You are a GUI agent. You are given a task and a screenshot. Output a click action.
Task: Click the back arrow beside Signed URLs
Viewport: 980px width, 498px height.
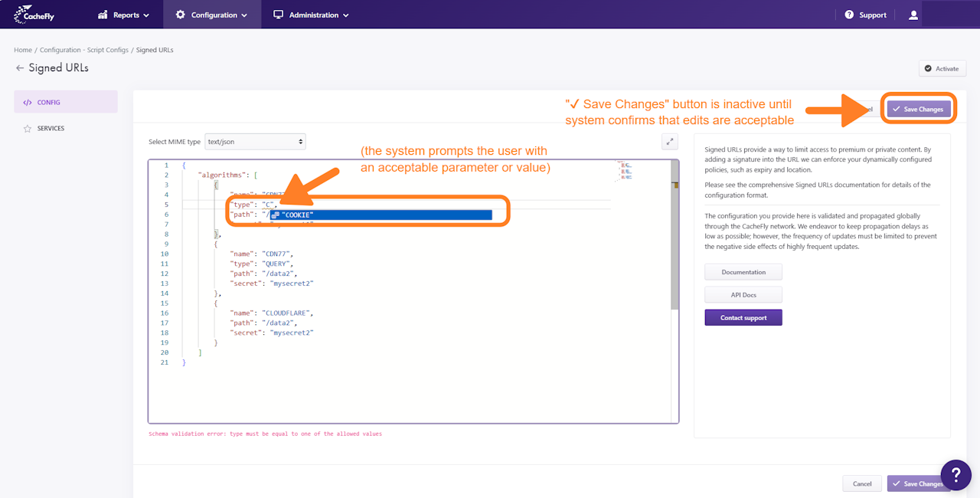tap(19, 68)
